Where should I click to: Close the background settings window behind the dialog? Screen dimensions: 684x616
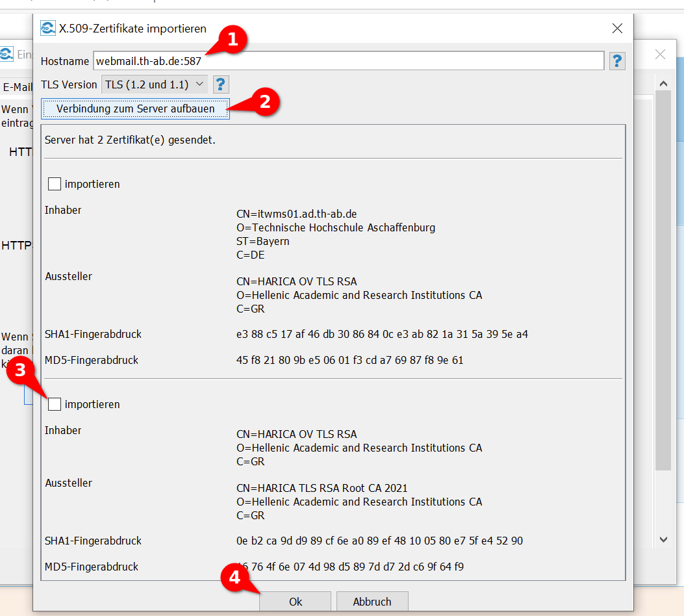point(660,55)
